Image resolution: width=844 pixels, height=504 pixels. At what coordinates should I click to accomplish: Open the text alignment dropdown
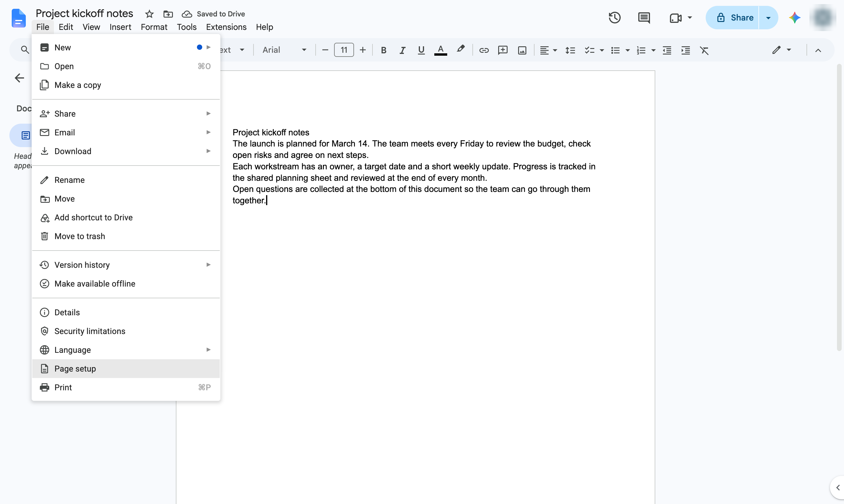pos(548,50)
